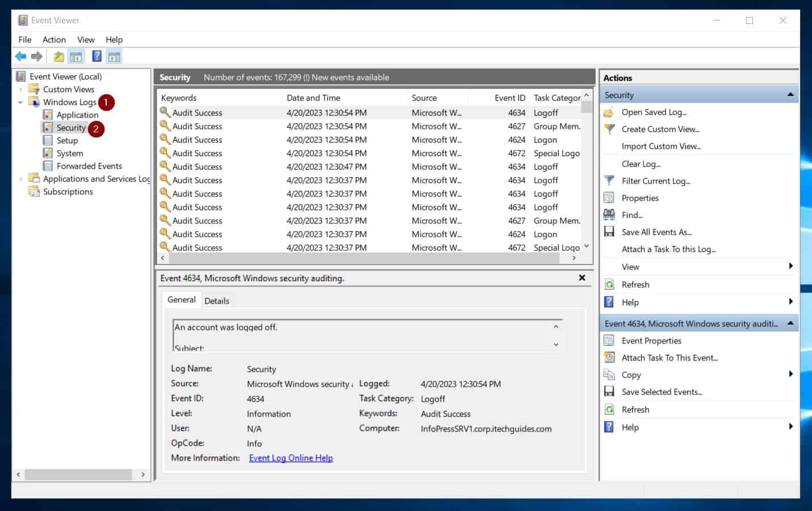Open Properties using its Actions pane icon
The width and height of the screenshot is (812, 511).
pyautogui.click(x=609, y=198)
